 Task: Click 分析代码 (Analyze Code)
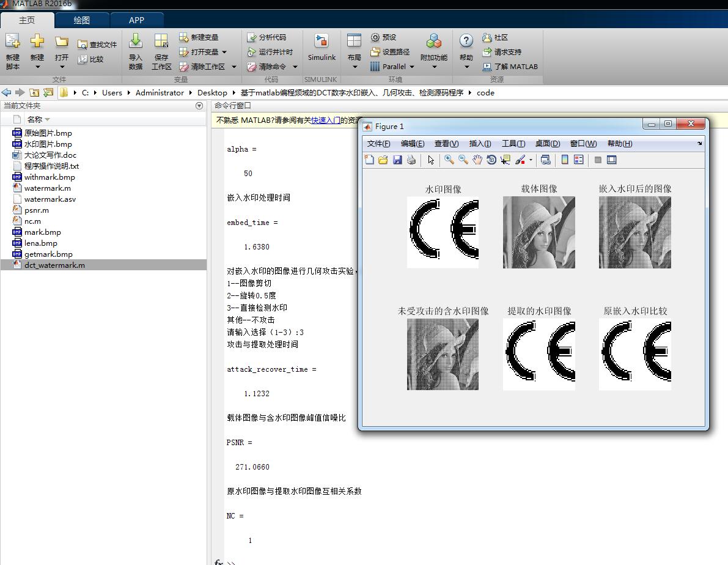pos(267,37)
